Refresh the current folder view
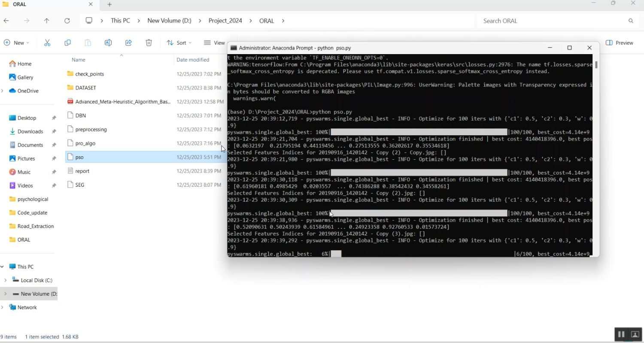The width and height of the screenshot is (644, 343). pyautogui.click(x=67, y=21)
